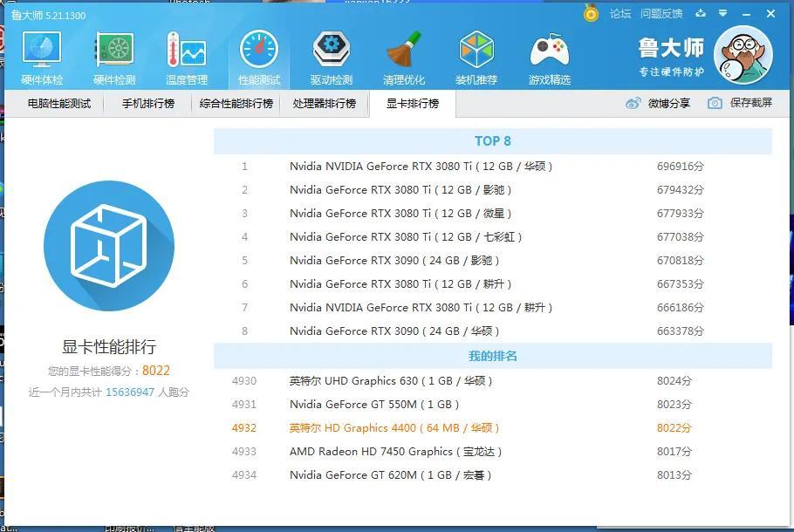This screenshot has height=532, width=794.
Task: Select the 显卡排行榜 tab
Action: pos(413,104)
